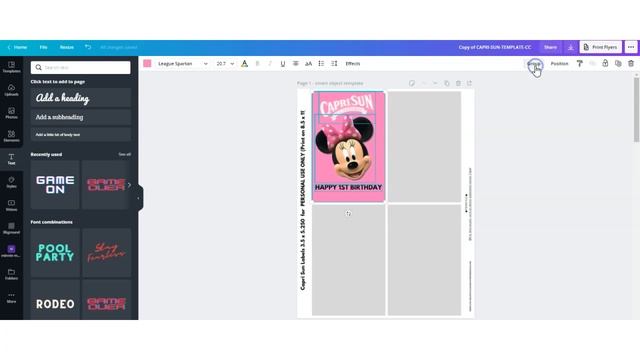Toggle bold formatting
Screen dimensions: 640x360
258,64
